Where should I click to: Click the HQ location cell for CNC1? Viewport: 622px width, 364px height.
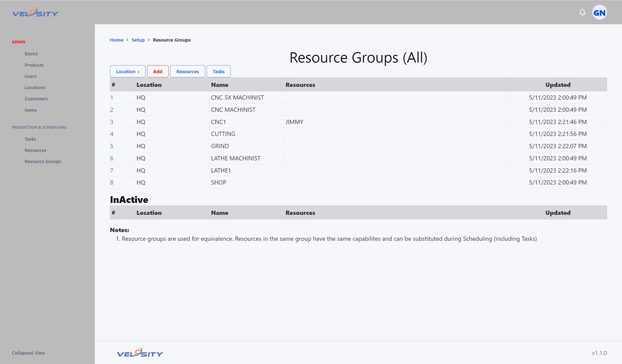click(x=172, y=122)
